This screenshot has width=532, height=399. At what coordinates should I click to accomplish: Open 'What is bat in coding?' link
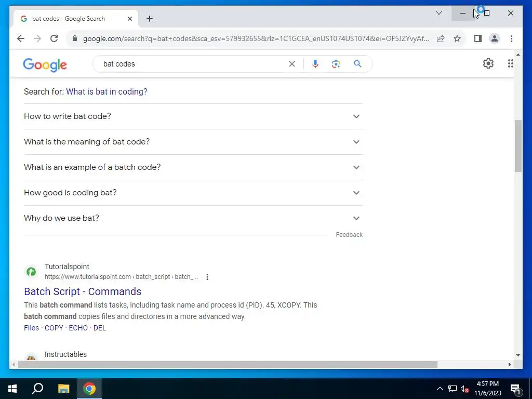pos(107,91)
